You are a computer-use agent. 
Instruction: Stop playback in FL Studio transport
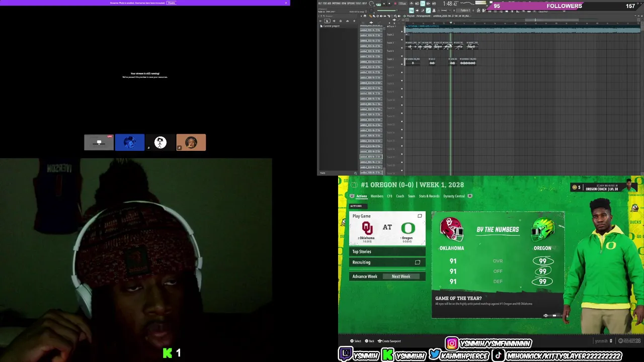pos(389,4)
